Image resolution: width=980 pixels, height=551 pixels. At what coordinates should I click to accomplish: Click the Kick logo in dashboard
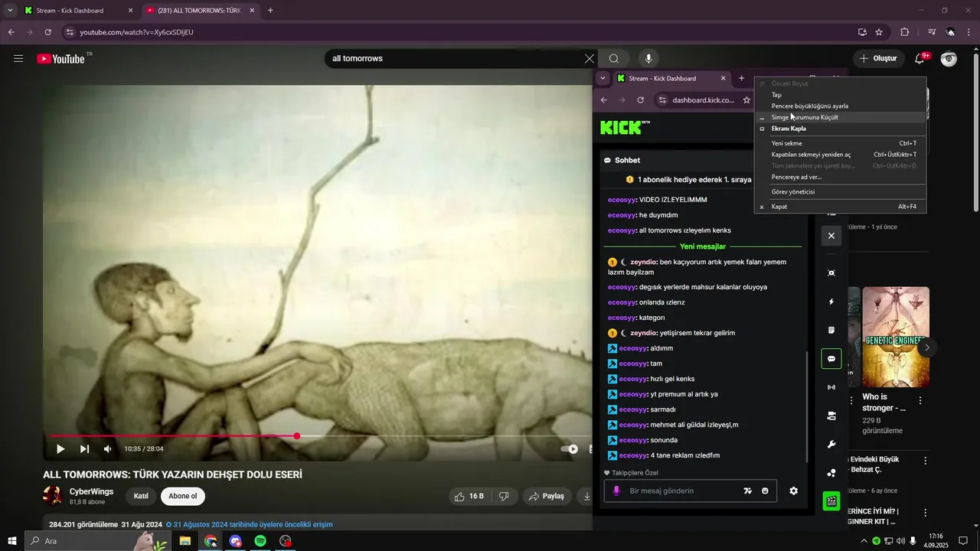tap(620, 128)
